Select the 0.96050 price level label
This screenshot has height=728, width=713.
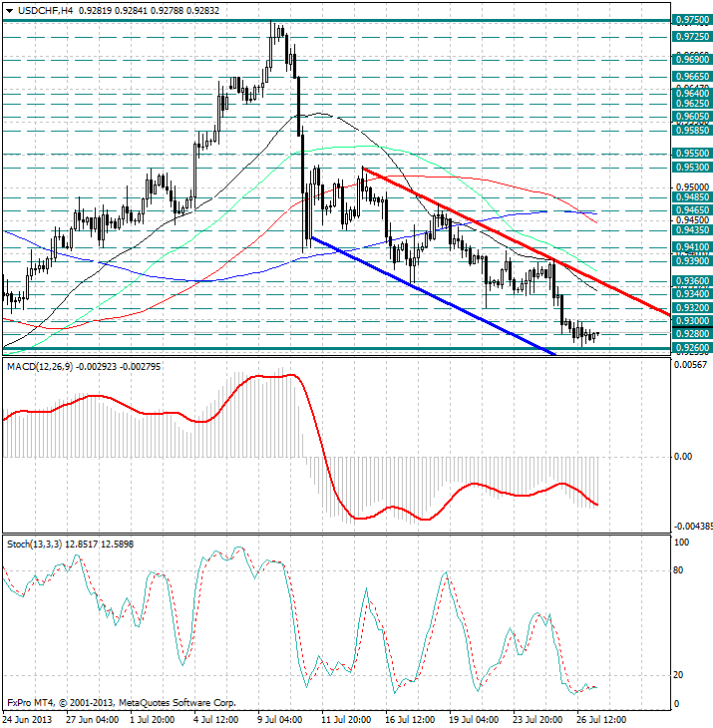tap(692, 117)
